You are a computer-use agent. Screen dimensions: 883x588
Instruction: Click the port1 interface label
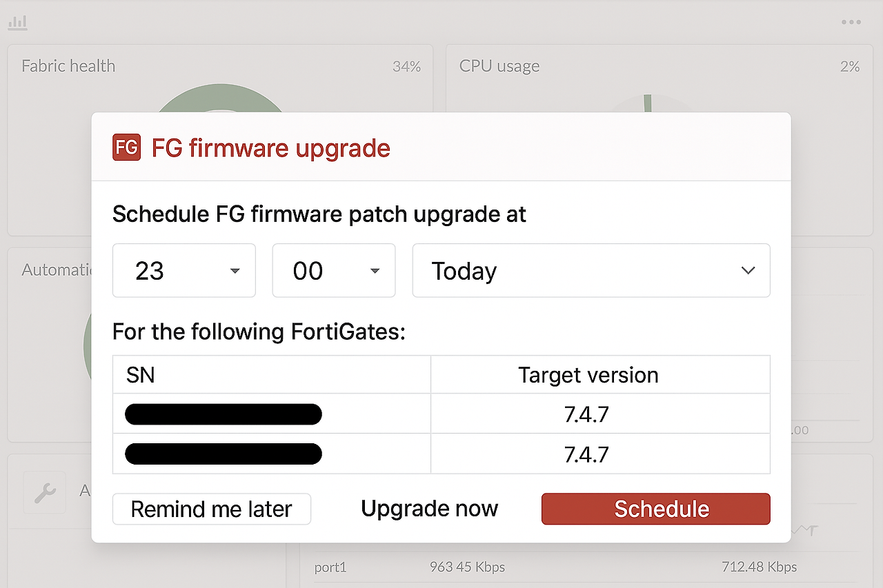(x=330, y=567)
